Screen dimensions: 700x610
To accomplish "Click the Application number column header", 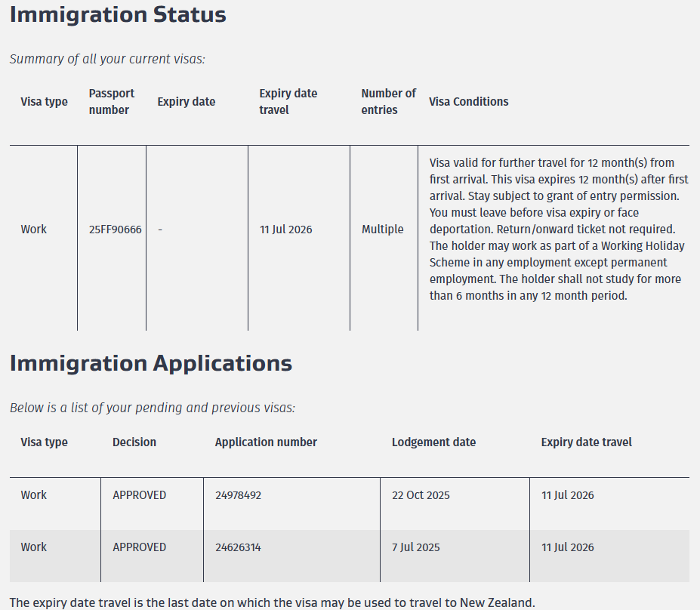I will [266, 442].
